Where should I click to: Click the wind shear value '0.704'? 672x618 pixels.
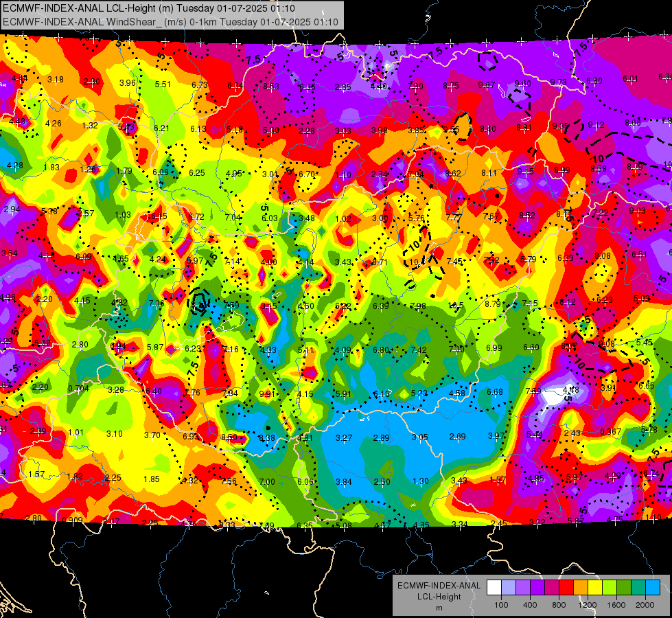(x=78, y=389)
